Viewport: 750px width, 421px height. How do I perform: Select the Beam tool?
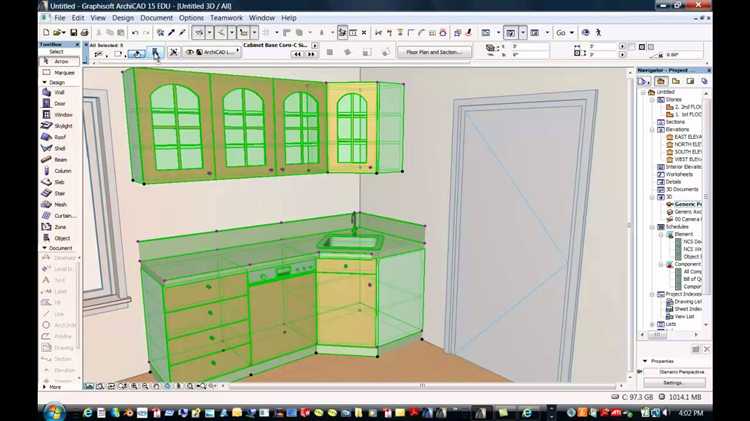(x=58, y=160)
